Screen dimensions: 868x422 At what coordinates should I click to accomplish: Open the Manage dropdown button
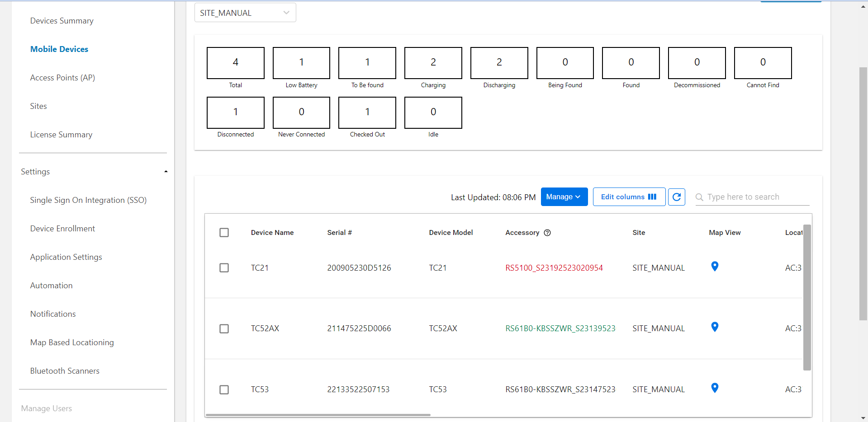564,197
